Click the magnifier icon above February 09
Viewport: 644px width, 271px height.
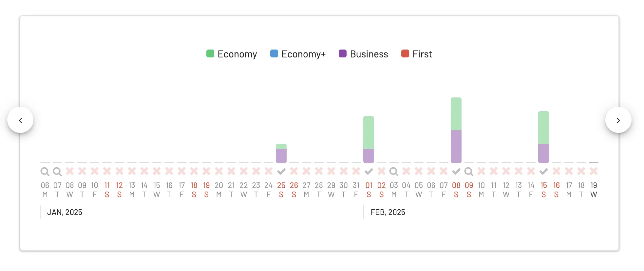point(469,172)
